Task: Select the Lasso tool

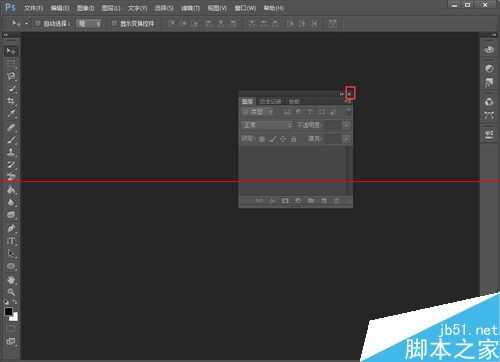Action: point(11,76)
